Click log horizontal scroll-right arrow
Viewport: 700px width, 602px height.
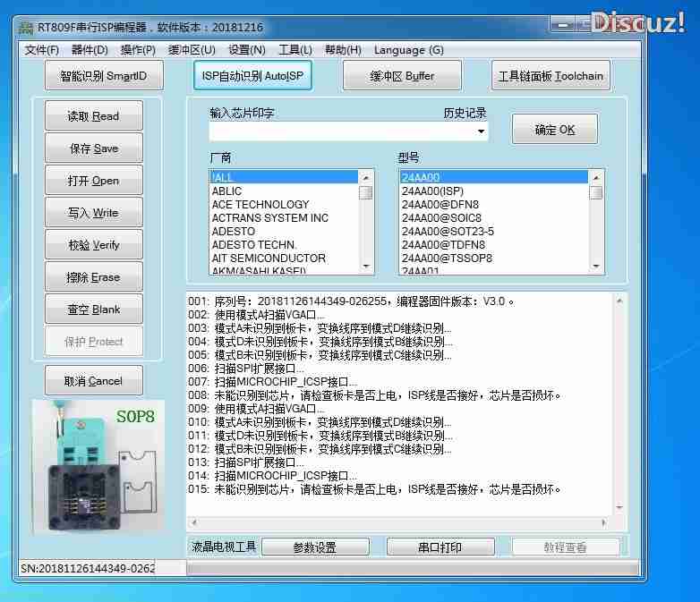coord(603,522)
